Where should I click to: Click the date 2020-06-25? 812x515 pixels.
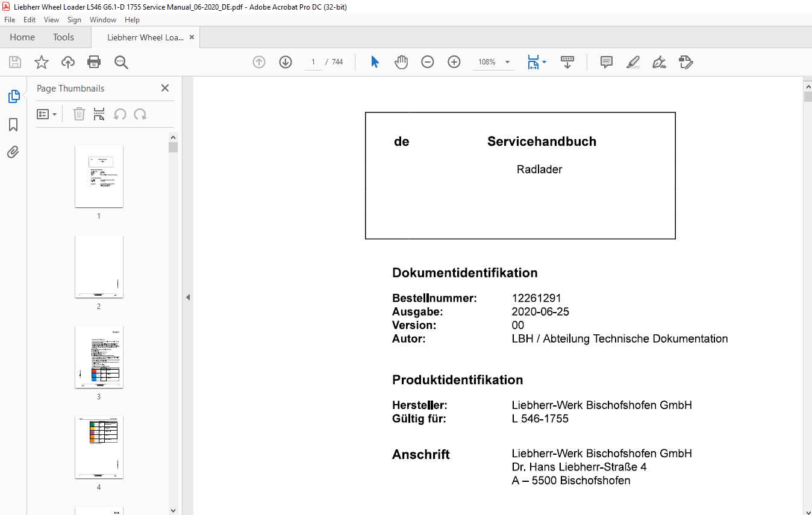(x=540, y=312)
